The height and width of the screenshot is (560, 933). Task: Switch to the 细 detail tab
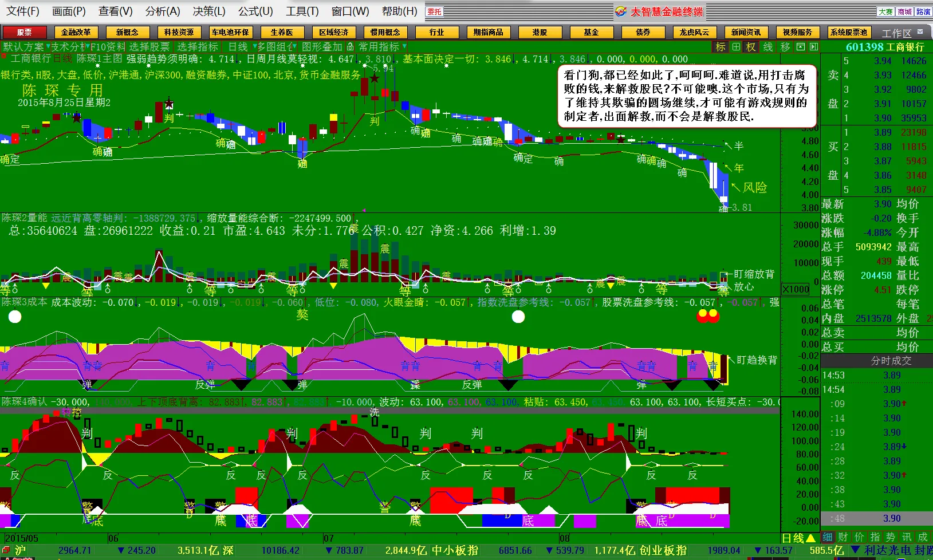[x=828, y=537]
